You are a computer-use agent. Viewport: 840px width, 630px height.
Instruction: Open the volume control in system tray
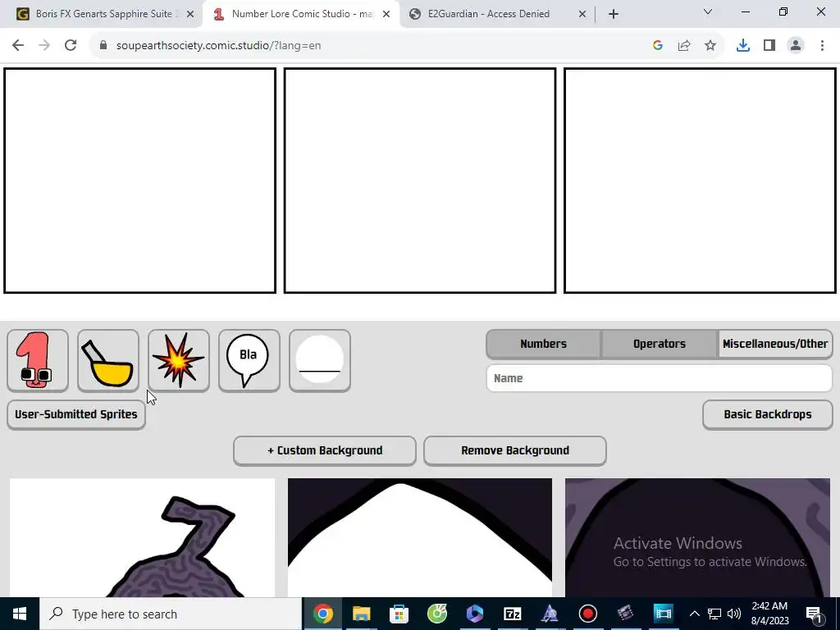pos(734,614)
